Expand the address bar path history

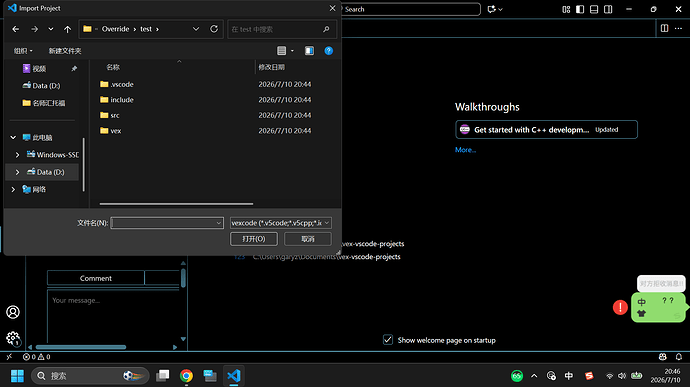196,29
